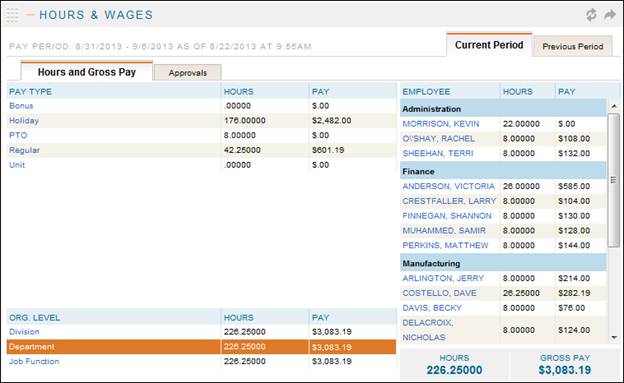Click the Manufacturing group header
Viewport: 624px width, 383px height.
click(x=503, y=263)
